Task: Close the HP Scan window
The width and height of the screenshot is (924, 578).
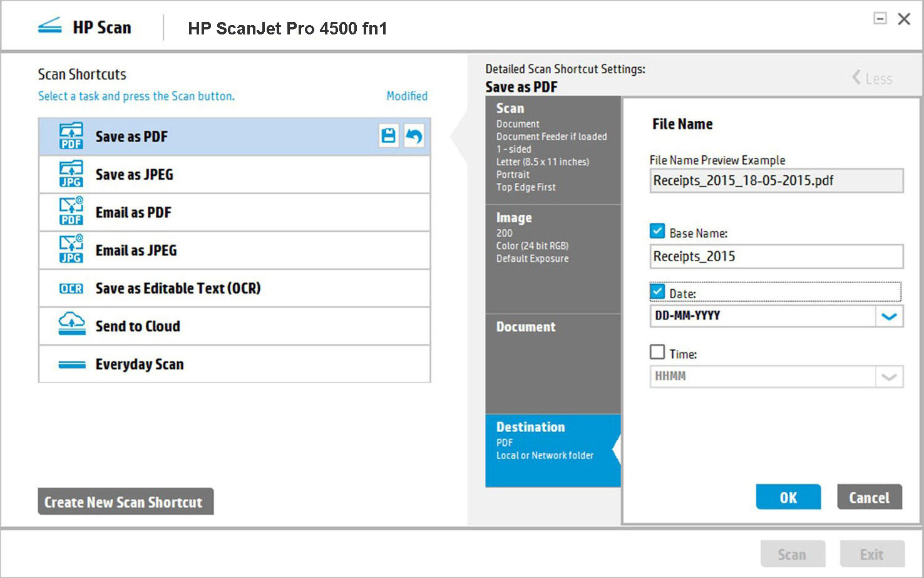Action: click(903, 19)
